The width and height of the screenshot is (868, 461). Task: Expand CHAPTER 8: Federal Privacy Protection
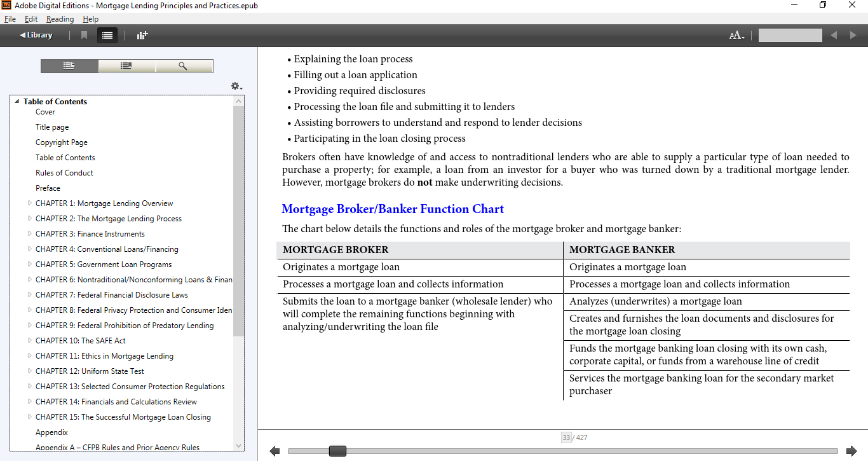point(30,310)
